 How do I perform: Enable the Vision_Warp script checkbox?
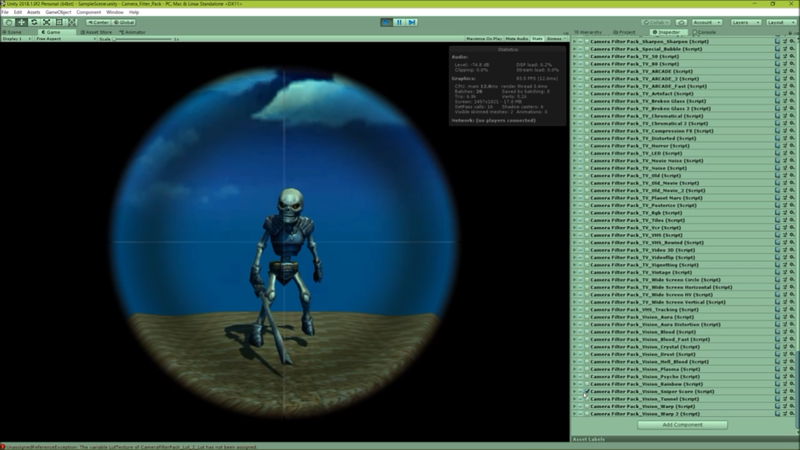[587, 407]
